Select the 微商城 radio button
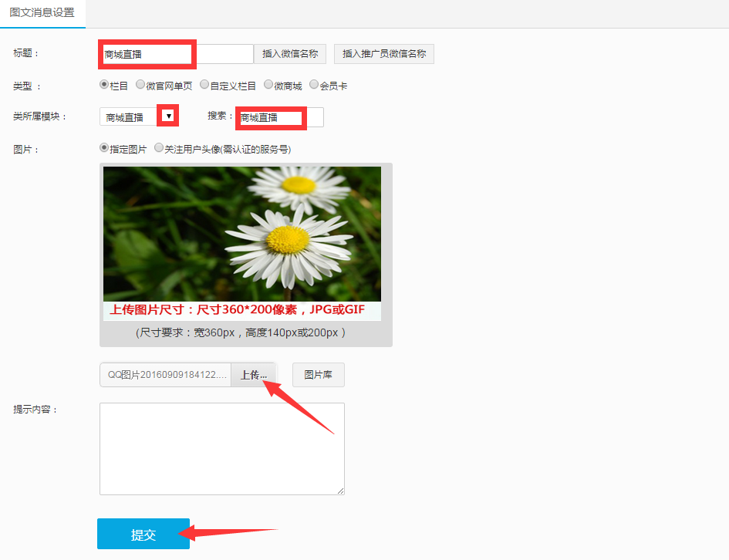The height and width of the screenshot is (560, 729). pyautogui.click(x=268, y=85)
